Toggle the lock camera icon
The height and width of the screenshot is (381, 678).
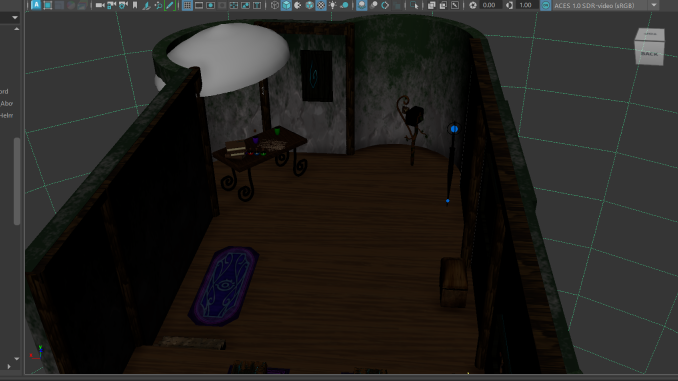point(112,5)
